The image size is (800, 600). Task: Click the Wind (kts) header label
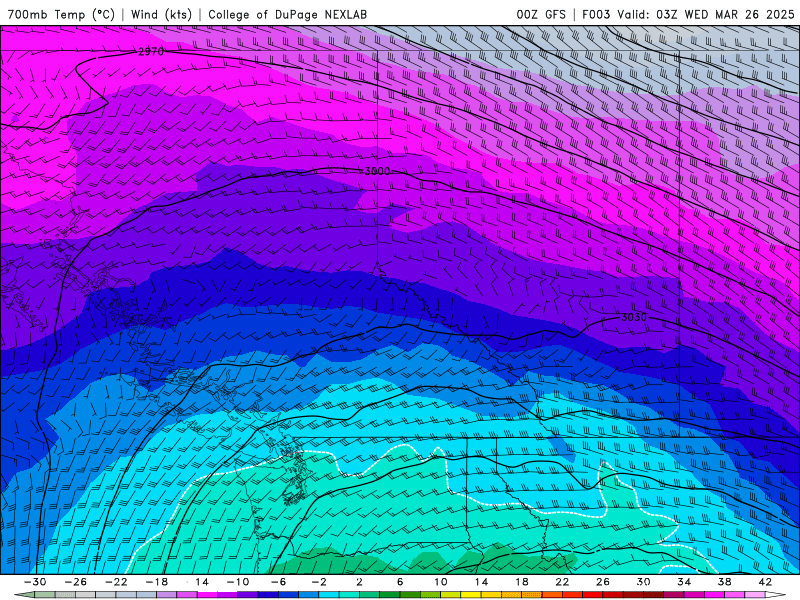161,14
